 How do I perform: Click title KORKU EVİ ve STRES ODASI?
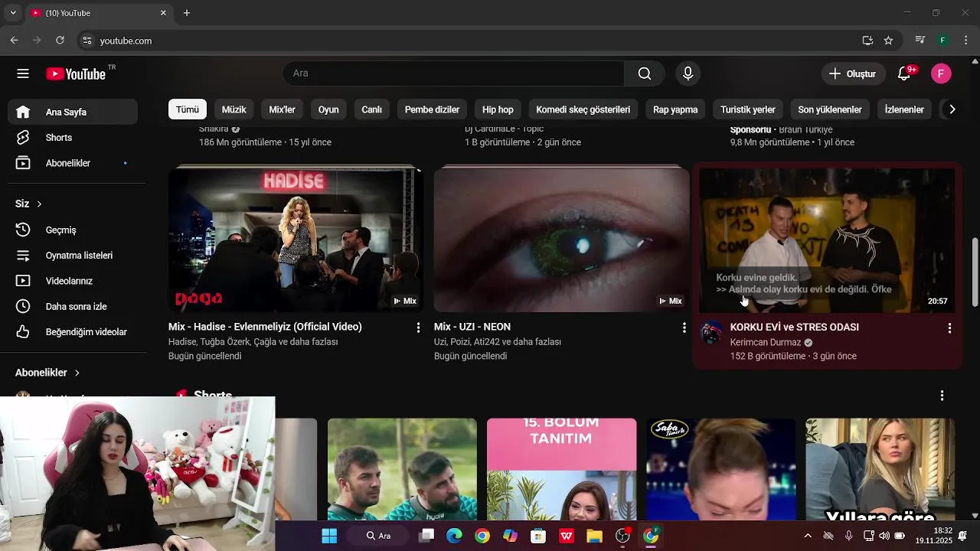(794, 327)
